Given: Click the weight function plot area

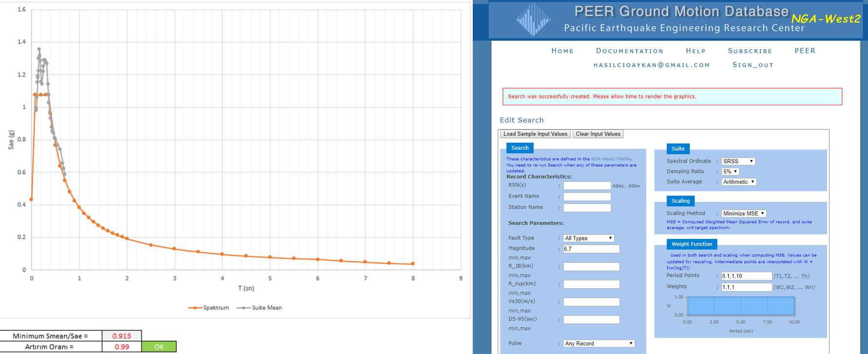Looking at the screenshot, I should click(741, 306).
